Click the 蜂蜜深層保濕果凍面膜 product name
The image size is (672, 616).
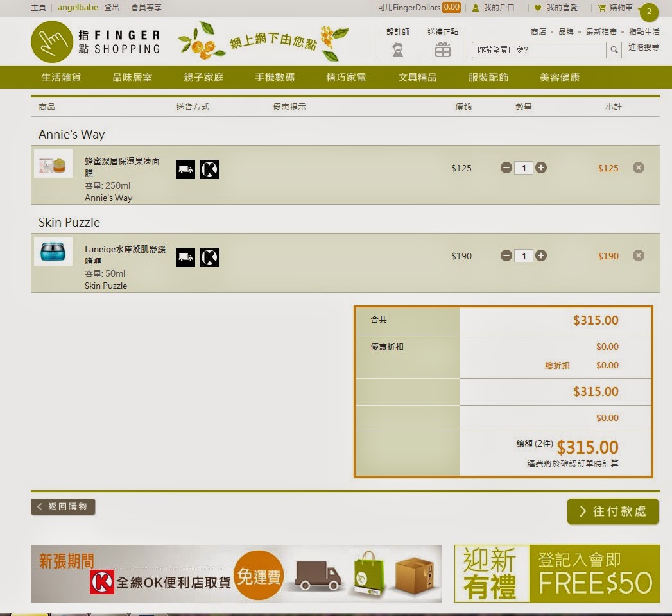pyautogui.click(x=122, y=167)
